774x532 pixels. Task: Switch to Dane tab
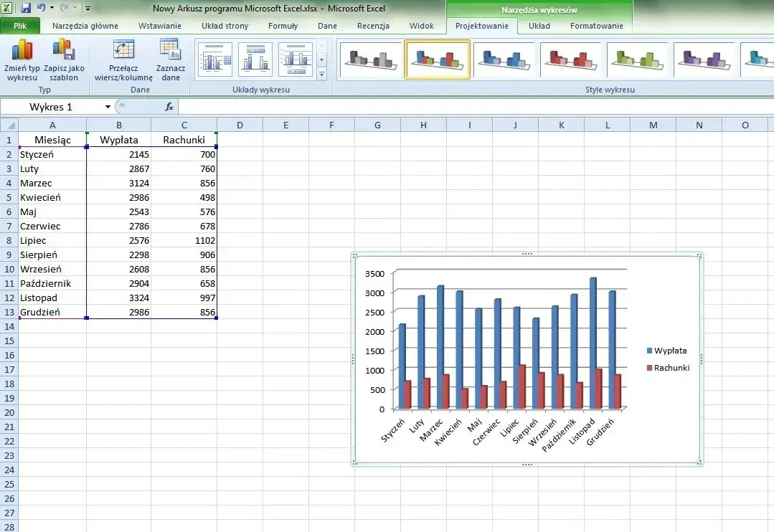coord(327,26)
